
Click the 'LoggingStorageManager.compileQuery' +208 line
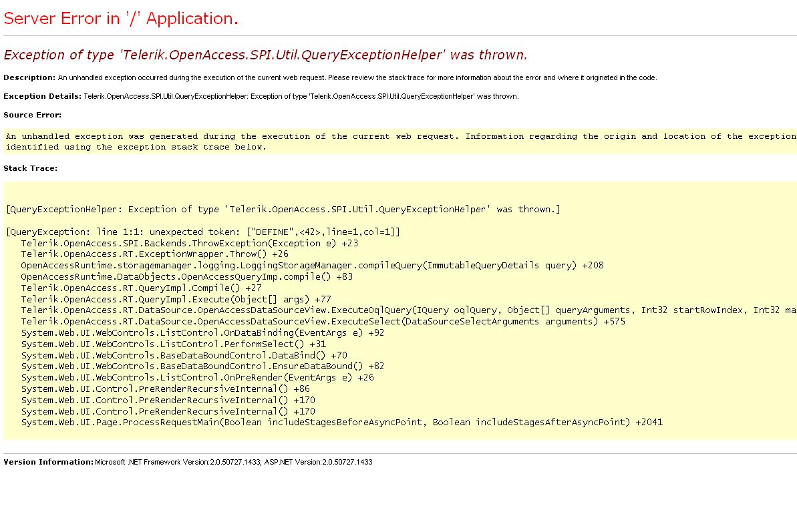pos(312,266)
